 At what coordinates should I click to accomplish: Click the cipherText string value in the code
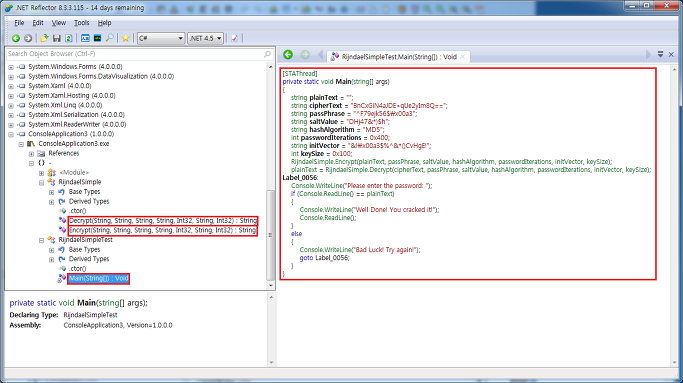tap(399, 105)
